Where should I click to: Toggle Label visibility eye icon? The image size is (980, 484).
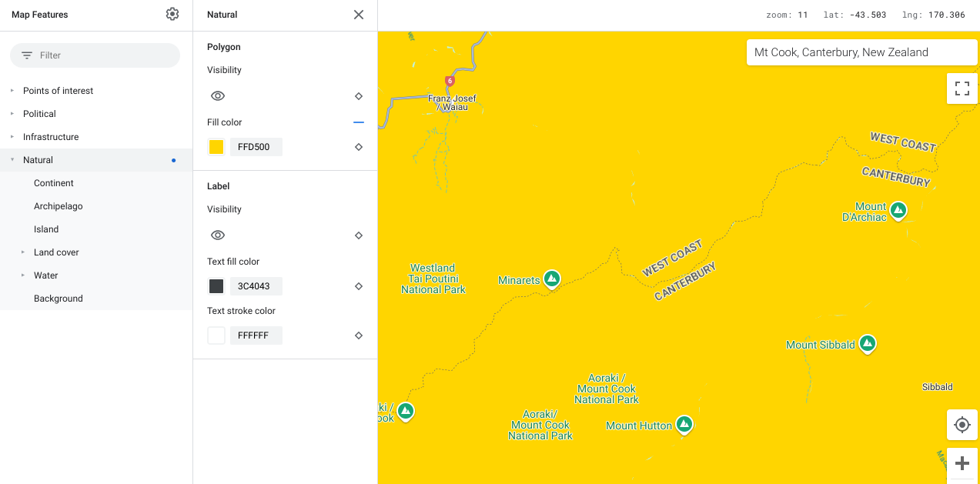tap(218, 235)
